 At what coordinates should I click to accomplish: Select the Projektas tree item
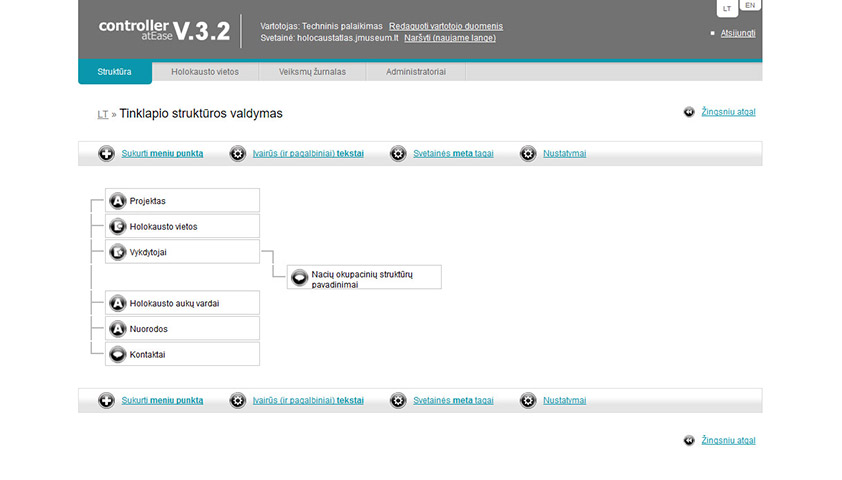click(x=183, y=200)
